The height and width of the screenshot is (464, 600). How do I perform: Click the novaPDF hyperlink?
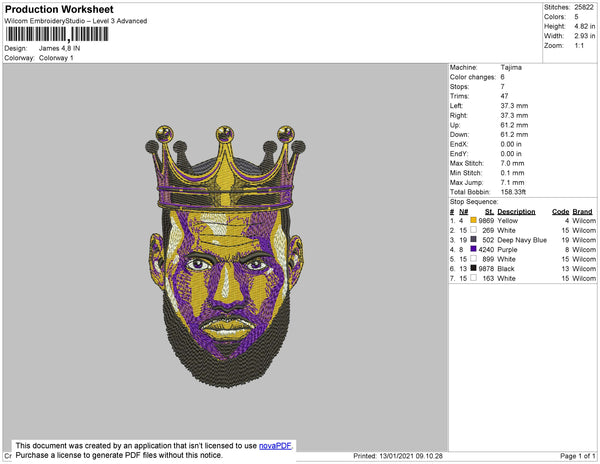tap(275, 446)
